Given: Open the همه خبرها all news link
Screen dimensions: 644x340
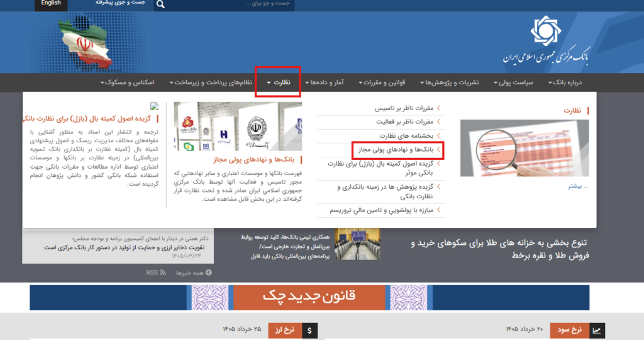Looking at the screenshot, I should [x=190, y=273].
